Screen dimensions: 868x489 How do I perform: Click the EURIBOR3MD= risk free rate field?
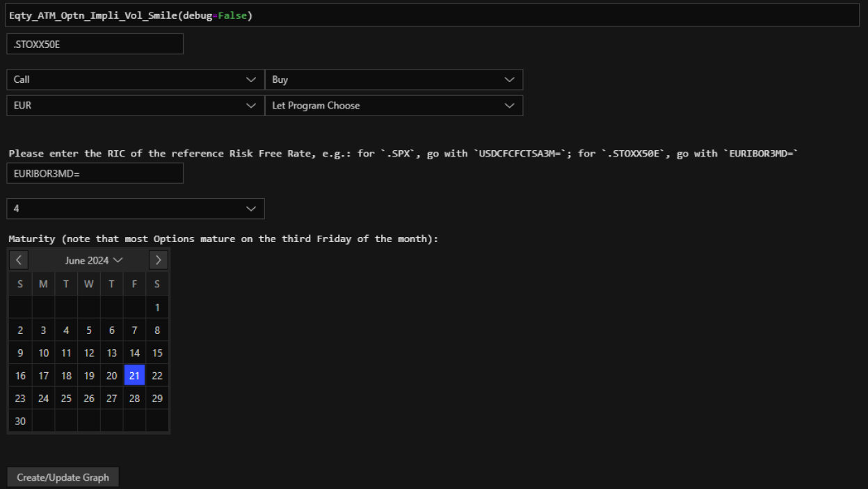click(95, 173)
